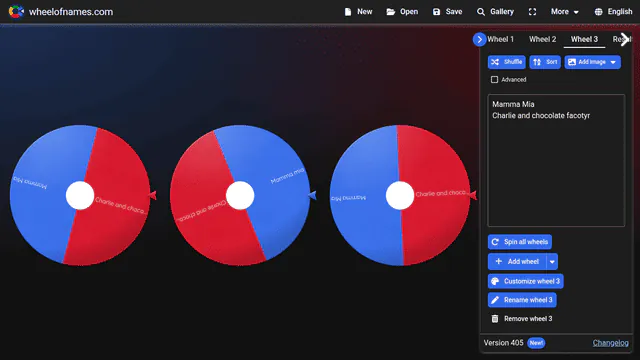Screen dimensions: 640x360
Task: Toggle fullscreen mode icon
Action: point(532,12)
